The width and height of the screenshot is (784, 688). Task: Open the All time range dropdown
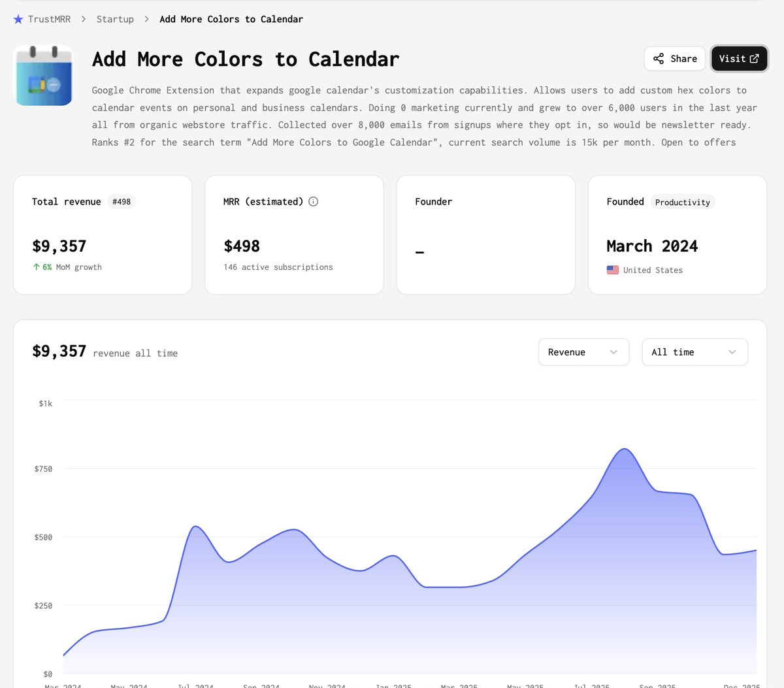click(694, 352)
